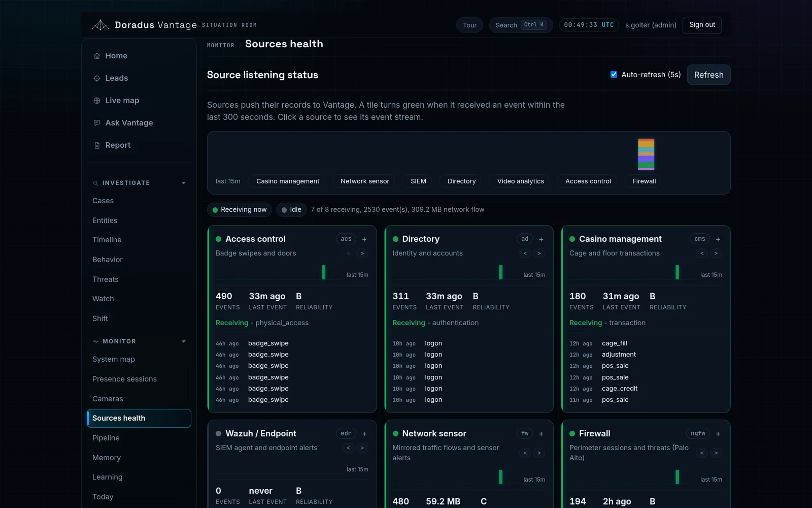The width and height of the screenshot is (812, 508).
Task: Click next arrow on Firewall tile
Action: 716,453
